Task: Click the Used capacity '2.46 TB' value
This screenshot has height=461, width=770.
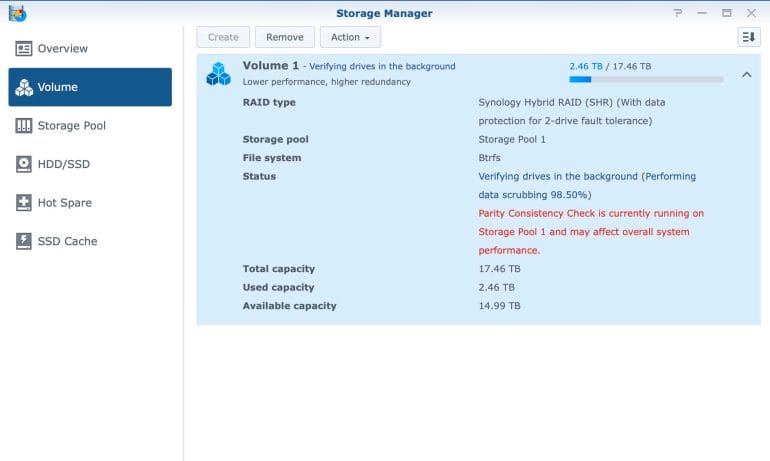Action: pyautogui.click(x=496, y=287)
